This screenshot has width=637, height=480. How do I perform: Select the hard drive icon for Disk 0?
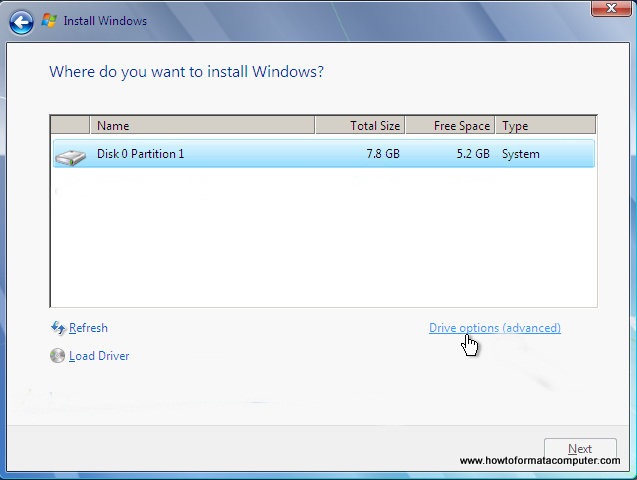pos(70,156)
